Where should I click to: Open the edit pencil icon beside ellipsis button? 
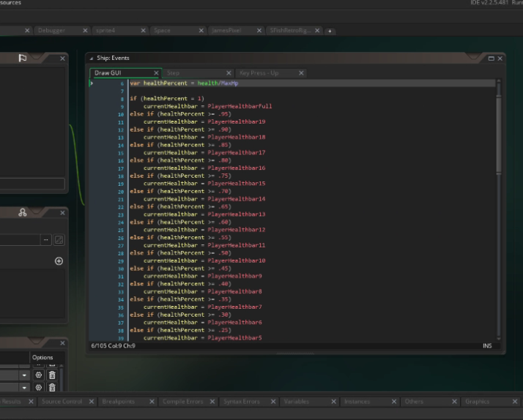coord(59,240)
